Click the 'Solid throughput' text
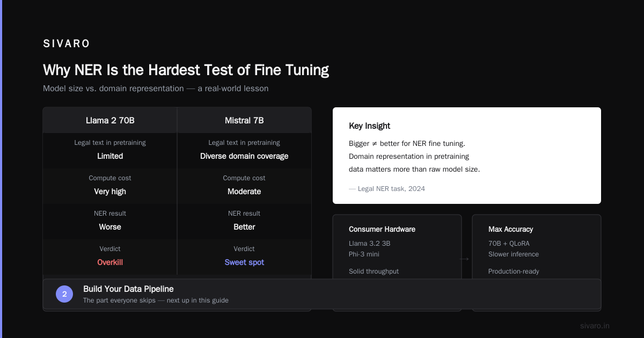 pyautogui.click(x=374, y=271)
